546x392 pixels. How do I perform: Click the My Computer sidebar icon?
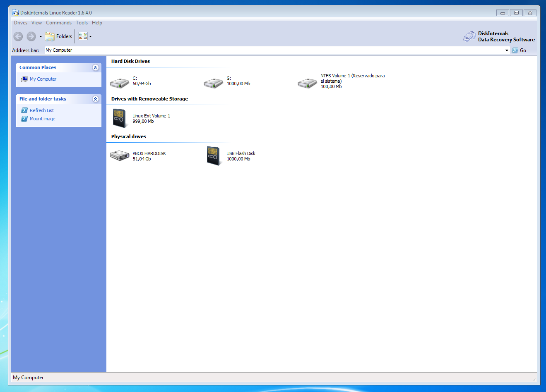[x=24, y=79]
